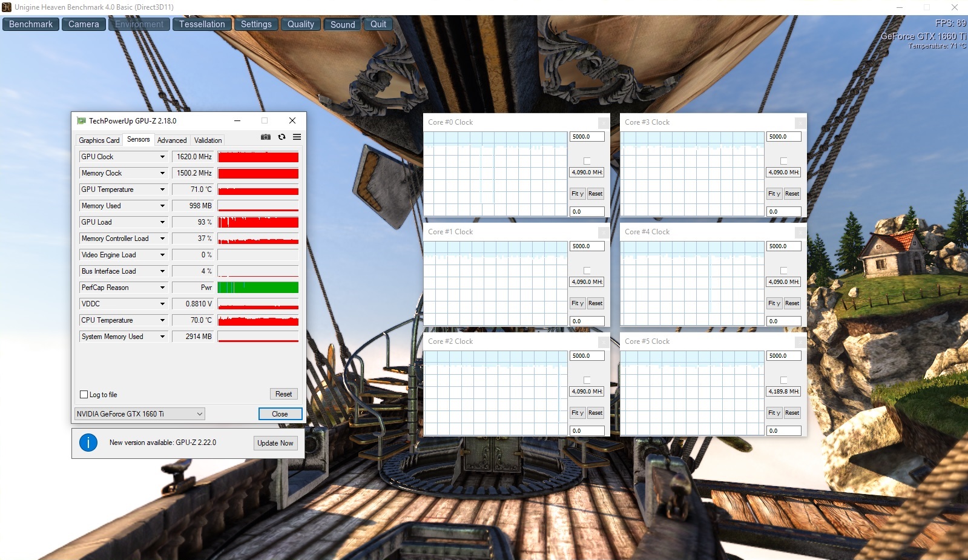Click the Close button in GPU-Z
Image resolution: width=968 pixels, height=560 pixels.
coord(280,414)
